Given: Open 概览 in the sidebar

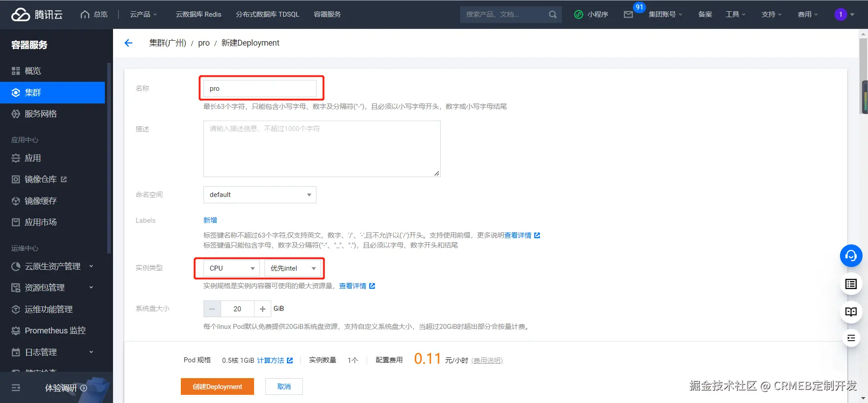Looking at the screenshot, I should click(52, 71).
